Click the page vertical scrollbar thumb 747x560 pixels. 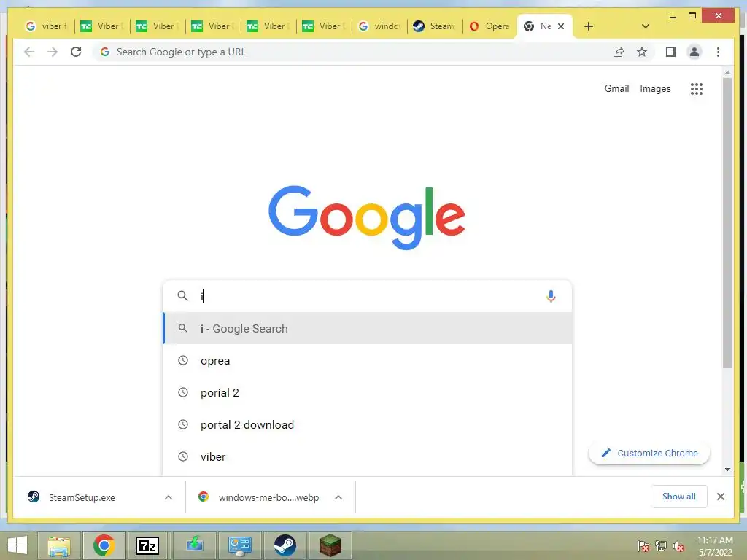(x=727, y=222)
